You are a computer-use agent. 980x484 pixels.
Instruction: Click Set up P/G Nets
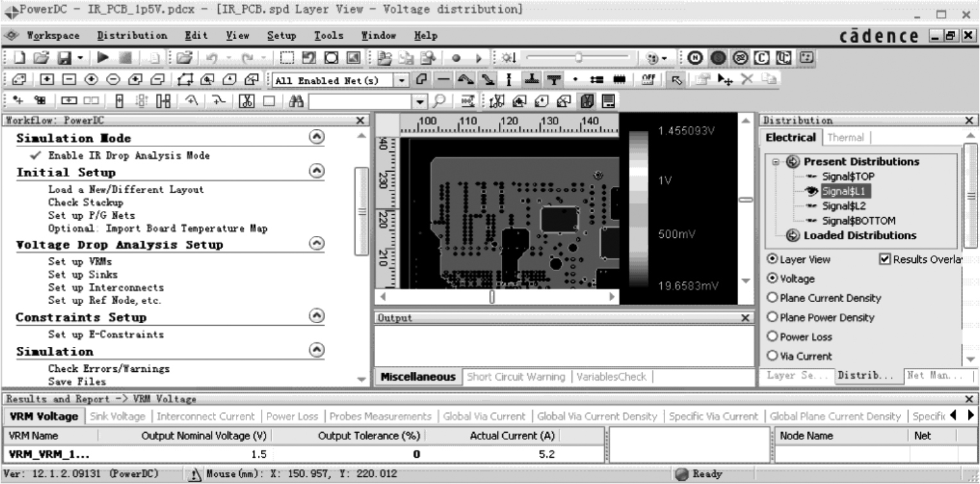pos(92,215)
